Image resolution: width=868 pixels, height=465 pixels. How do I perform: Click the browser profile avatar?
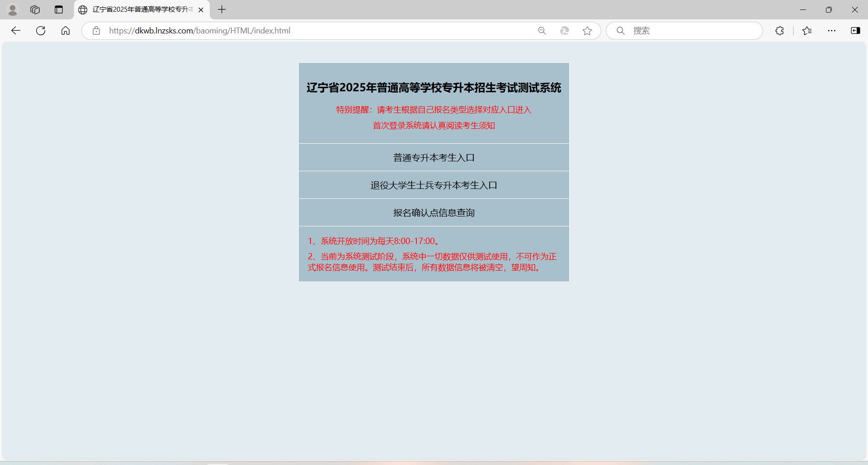(x=13, y=9)
